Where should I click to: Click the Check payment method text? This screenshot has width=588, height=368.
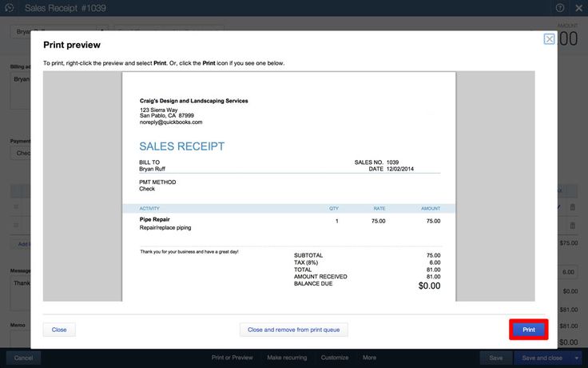(x=147, y=189)
